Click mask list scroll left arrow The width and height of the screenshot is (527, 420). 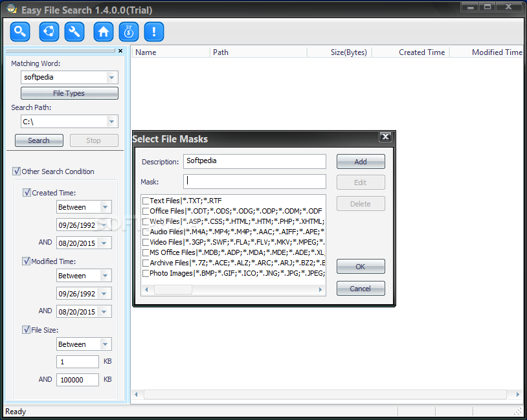pos(146,290)
